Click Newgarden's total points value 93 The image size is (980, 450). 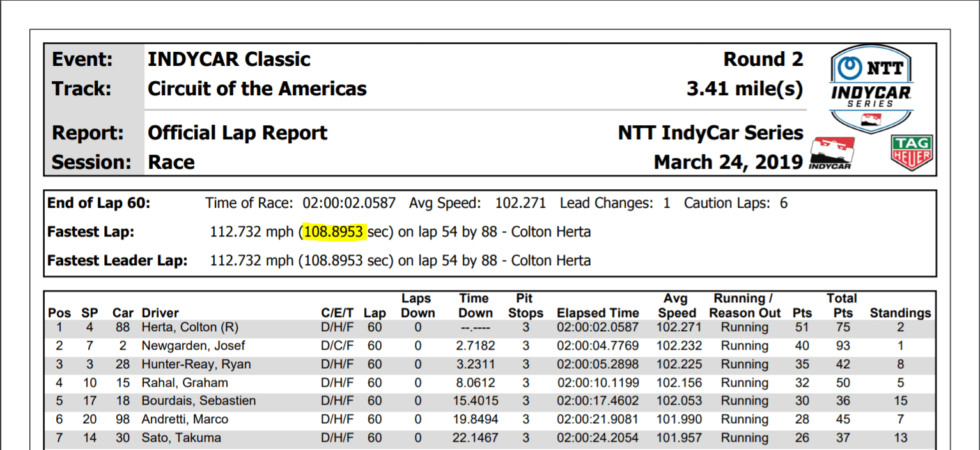point(842,346)
